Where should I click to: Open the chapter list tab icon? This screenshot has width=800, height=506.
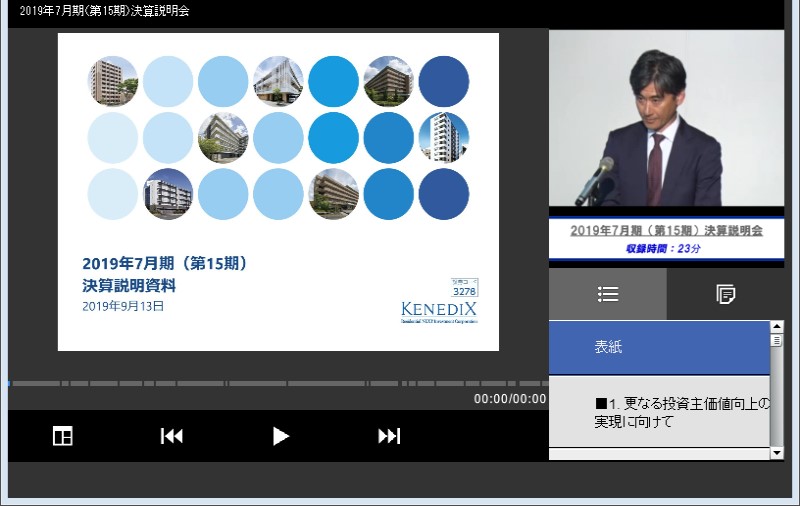click(608, 294)
